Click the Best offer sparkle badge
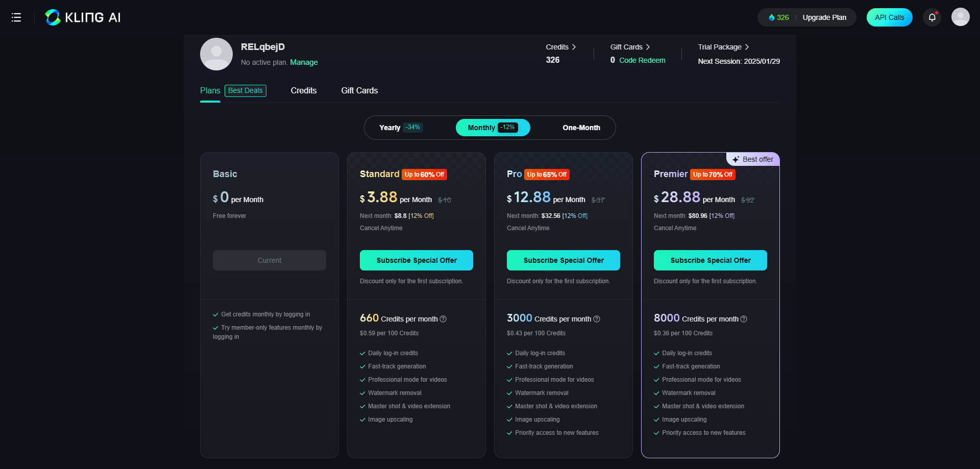980x469 pixels. tap(753, 159)
